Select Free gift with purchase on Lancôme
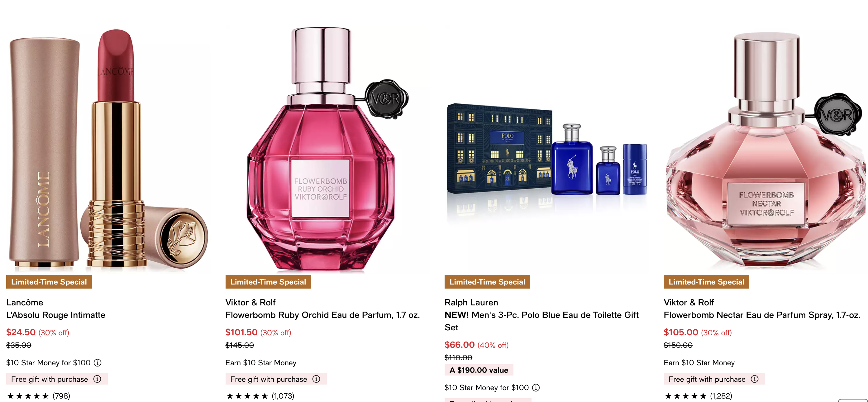 click(49, 379)
